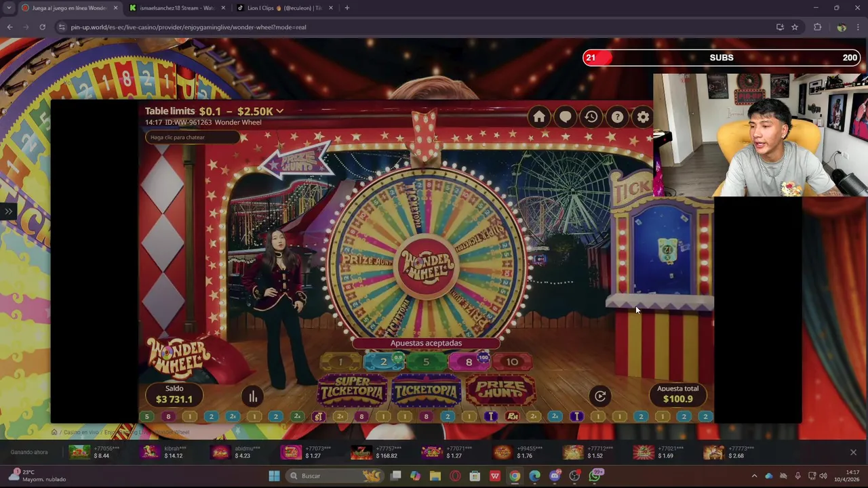Open Discord from the taskbar
This screenshot has width=868, height=488.
pos(555,476)
